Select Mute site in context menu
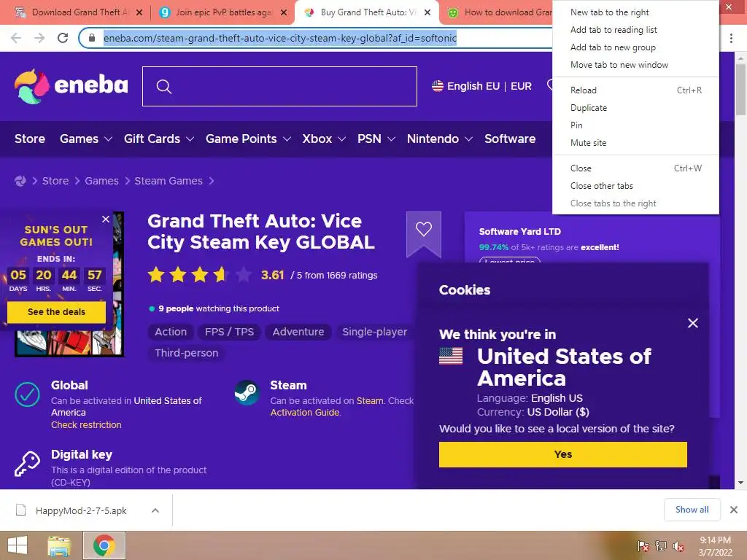Viewport: 747px width, 560px height. point(635,143)
